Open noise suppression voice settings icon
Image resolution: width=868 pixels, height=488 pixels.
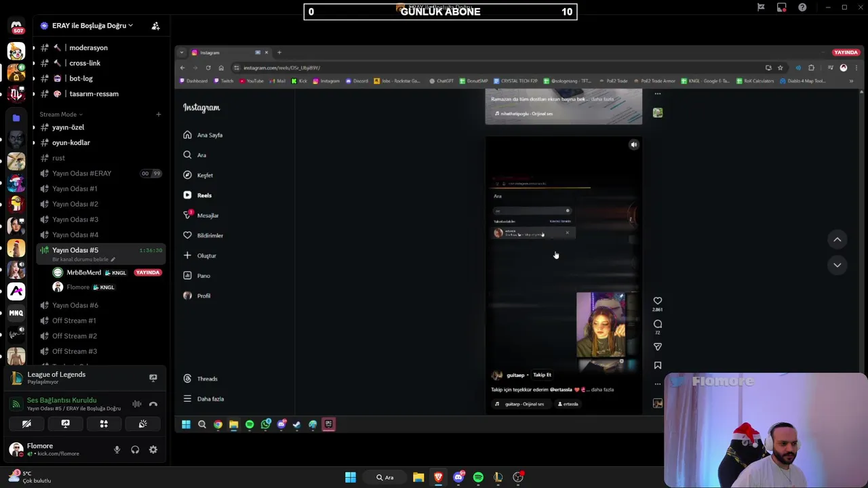point(137,404)
